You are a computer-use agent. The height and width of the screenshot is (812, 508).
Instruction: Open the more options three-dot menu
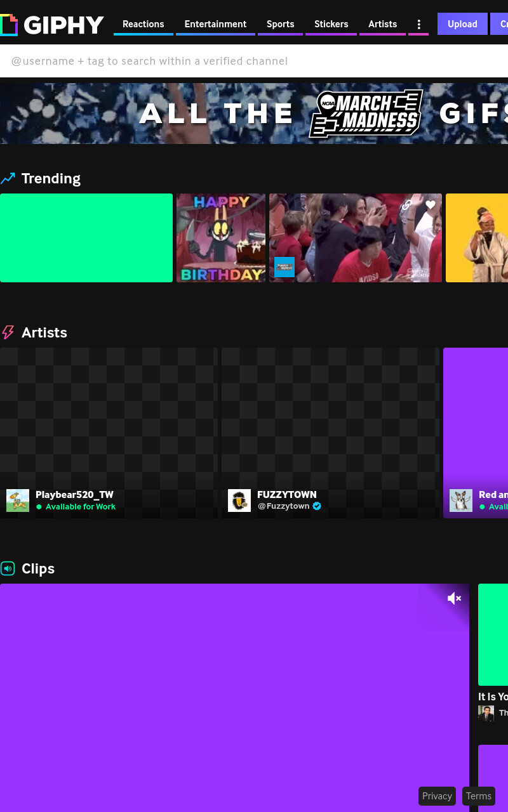pyautogui.click(x=418, y=24)
